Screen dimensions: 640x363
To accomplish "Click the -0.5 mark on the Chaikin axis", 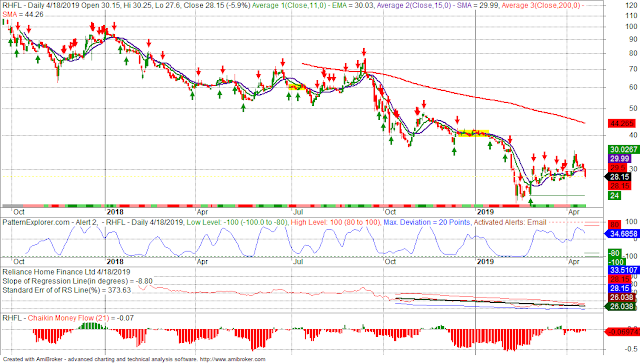I will (x=631, y=349).
